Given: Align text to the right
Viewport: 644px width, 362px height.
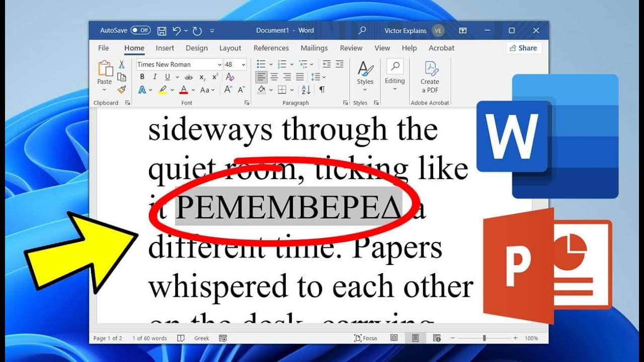Looking at the screenshot, I should (287, 77).
